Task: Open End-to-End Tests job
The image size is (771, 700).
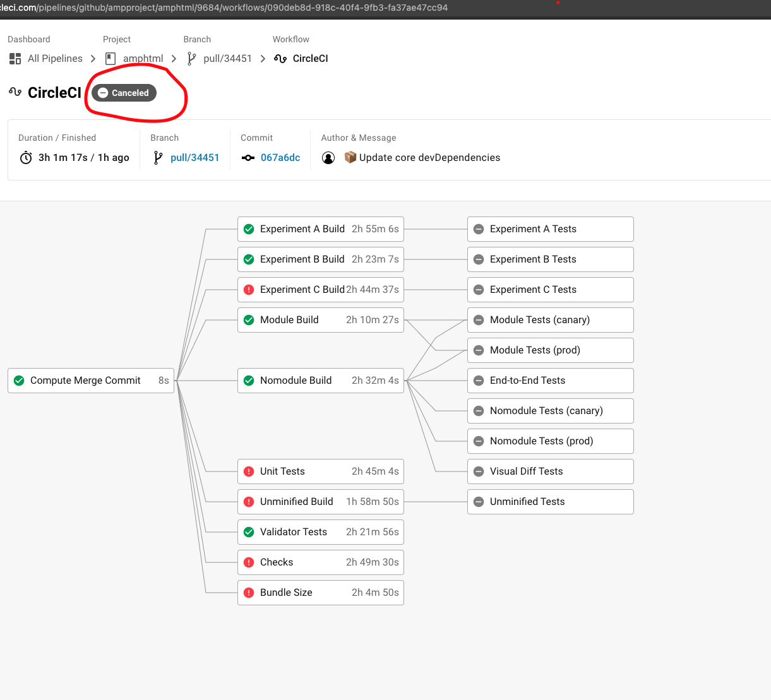Action: coord(551,381)
